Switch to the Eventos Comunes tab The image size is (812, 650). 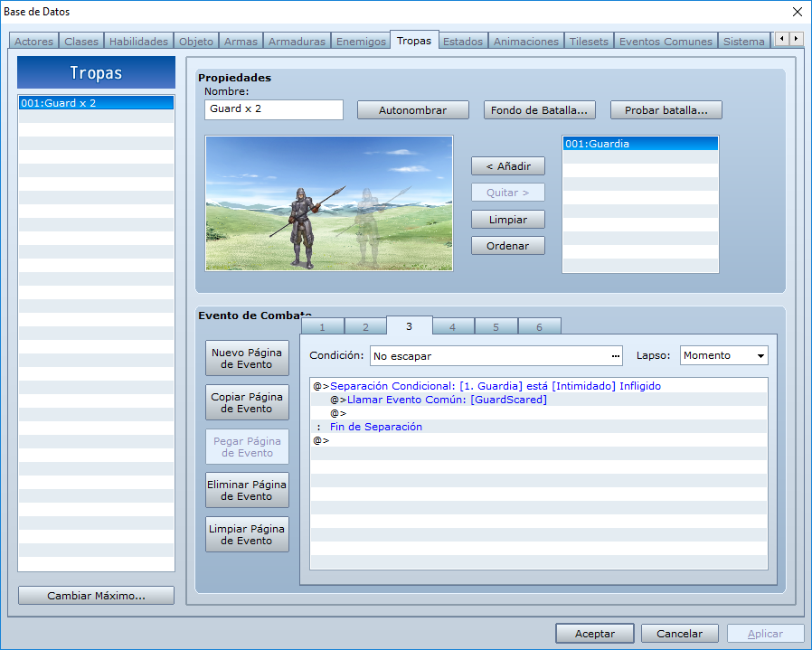click(666, 42)
